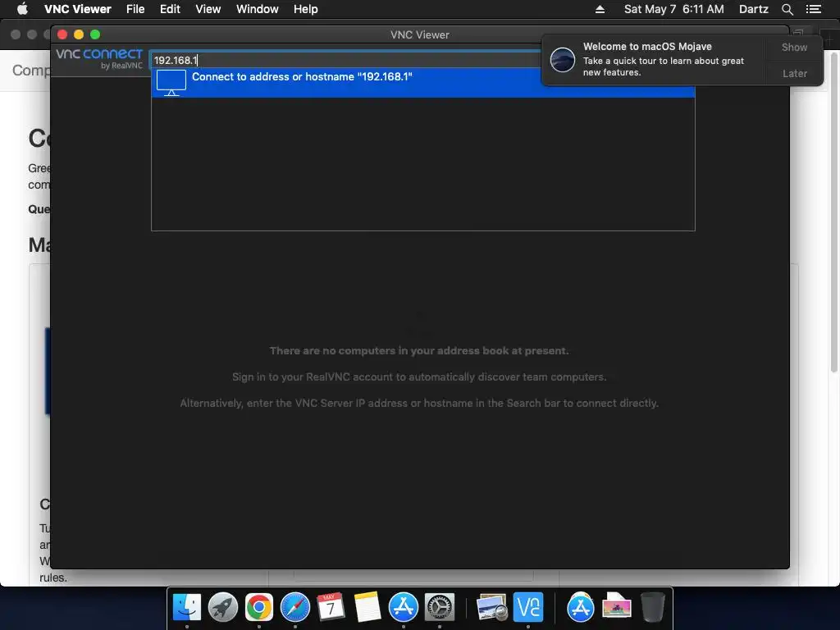Viewport: 840px width, 630px height.
Task: Click the VNC Connect by RealVNC logo
Action: [99, 59]
